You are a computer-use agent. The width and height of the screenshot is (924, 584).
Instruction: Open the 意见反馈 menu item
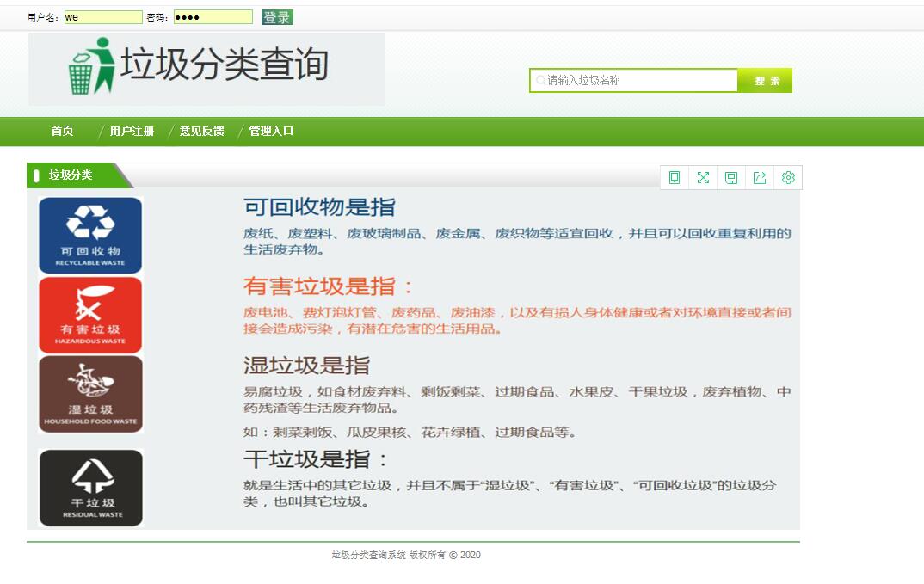tap(201, 131)
